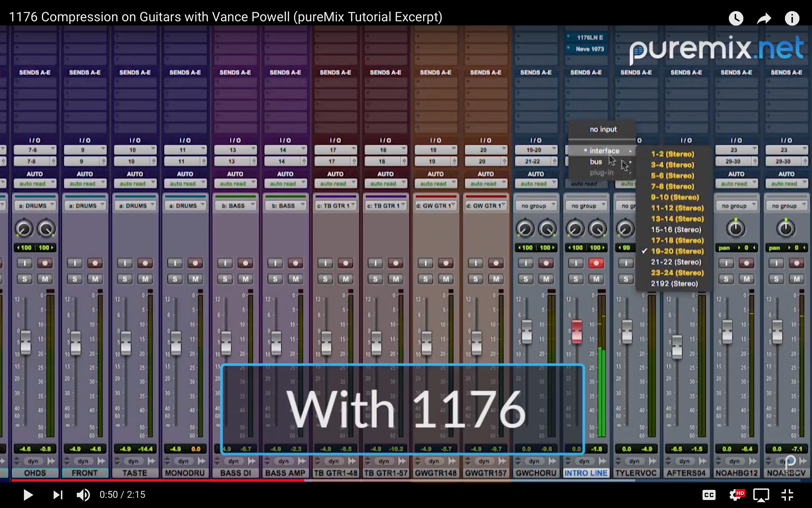Mute the video volume
The image size is (812, 508).
[x=83, y=494]
